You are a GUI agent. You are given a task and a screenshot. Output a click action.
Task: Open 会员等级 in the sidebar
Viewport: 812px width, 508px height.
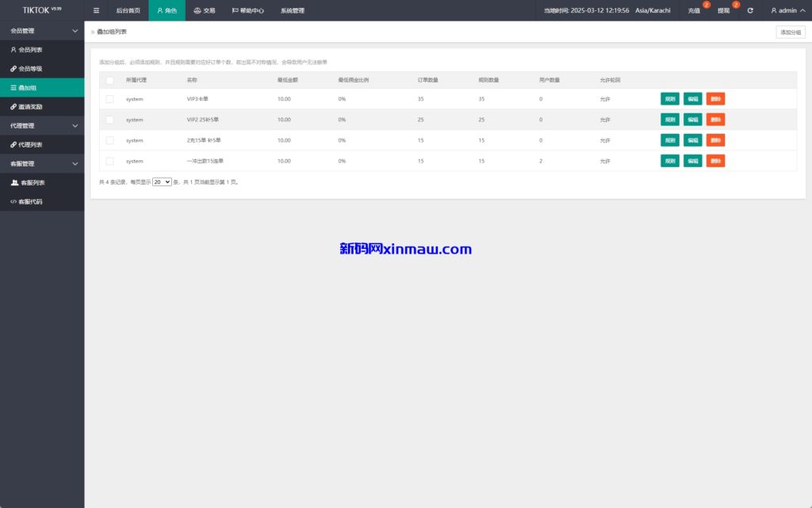click(x=30, y=68)
